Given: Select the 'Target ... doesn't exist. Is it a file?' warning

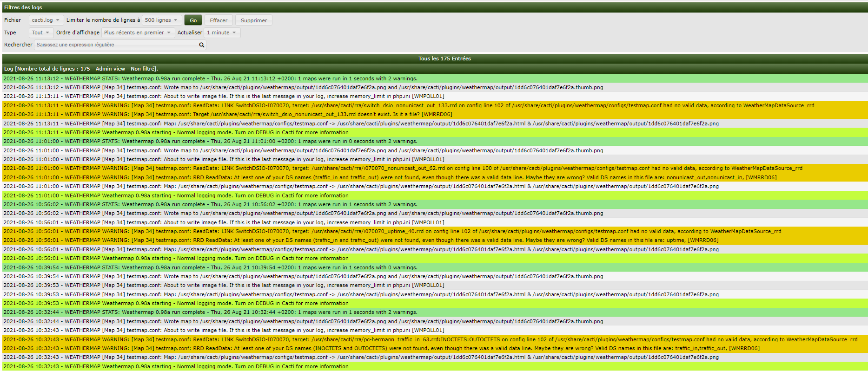Looking at the screenshot, I should click(x=435, y=114).
